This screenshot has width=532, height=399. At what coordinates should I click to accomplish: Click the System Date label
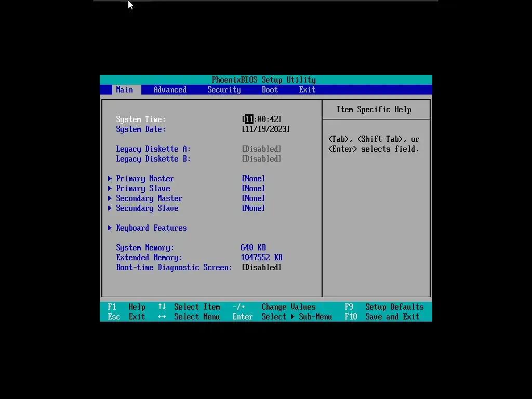[141, 129]
